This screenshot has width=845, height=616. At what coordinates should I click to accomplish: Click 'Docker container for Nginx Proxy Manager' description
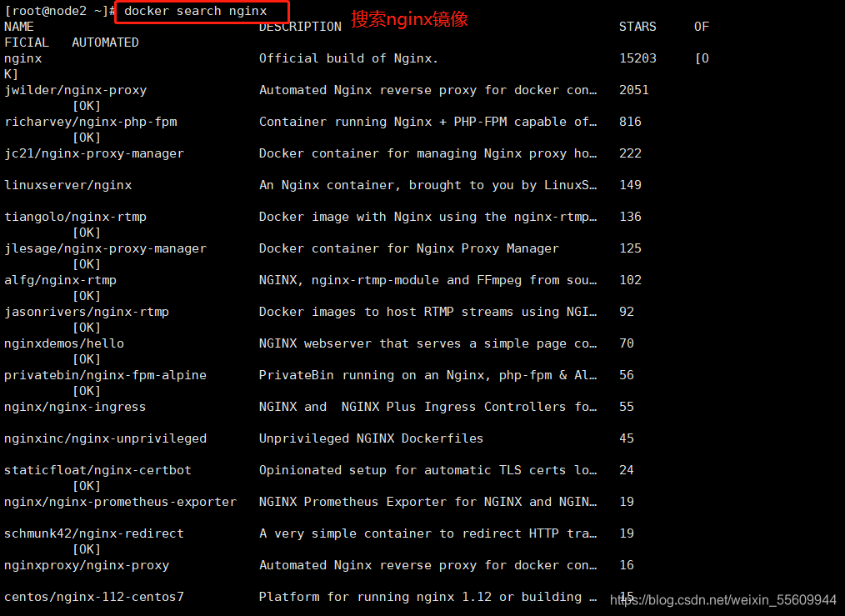click(409, 248)
